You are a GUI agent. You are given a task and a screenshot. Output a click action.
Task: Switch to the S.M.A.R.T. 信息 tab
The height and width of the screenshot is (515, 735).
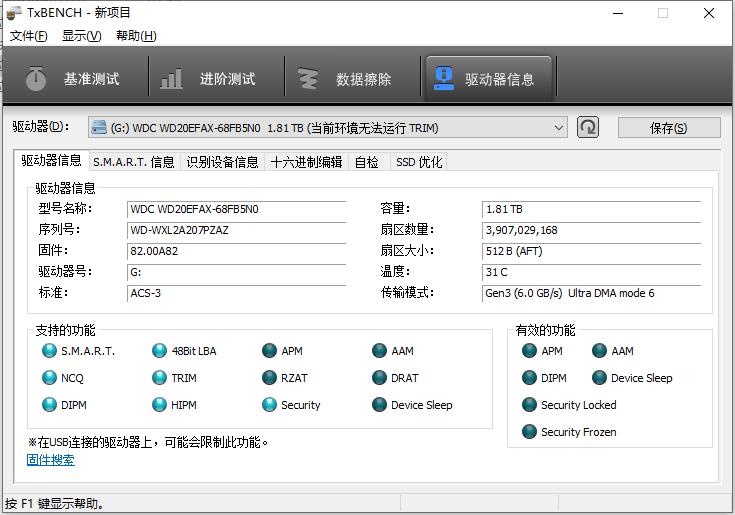click(134, 162)
